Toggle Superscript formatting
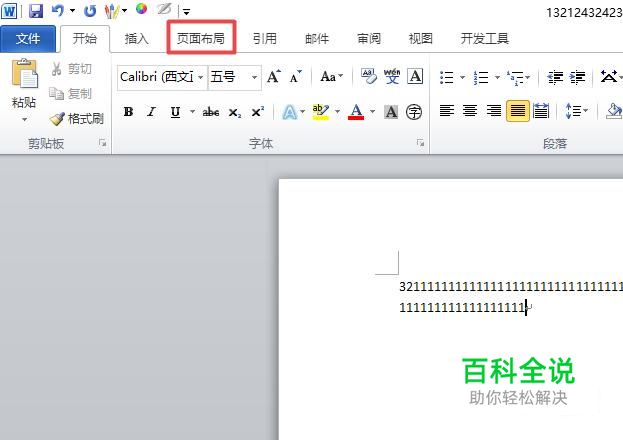This screenshot has height=440, width=623. tap(257, 112)
